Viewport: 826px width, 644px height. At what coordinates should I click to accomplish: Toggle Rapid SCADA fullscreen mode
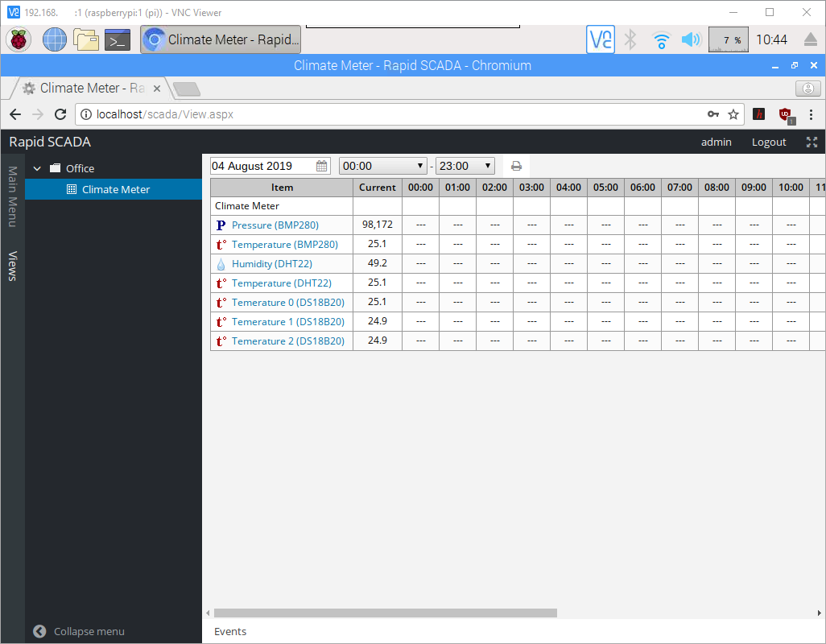(x=812, y=142)
